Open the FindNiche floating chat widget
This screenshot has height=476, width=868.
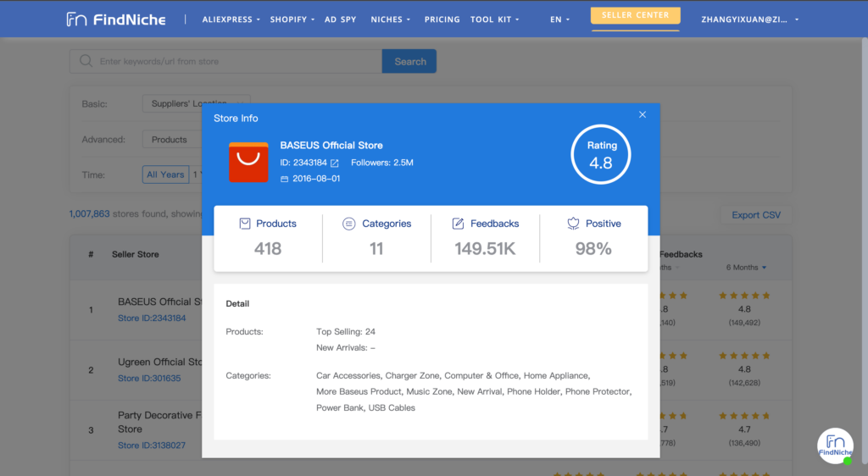coord(835,446)
